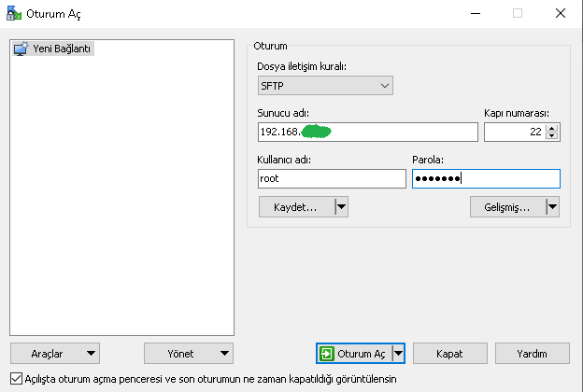Viewport: 583px width, 392px height.
Task: Open the Yönet menu button
Action: pos(189,354)
